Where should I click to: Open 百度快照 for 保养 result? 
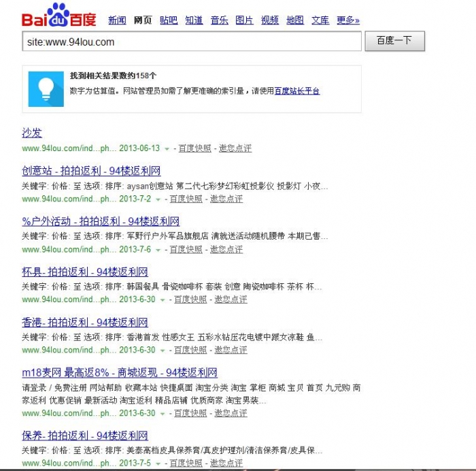186,463
